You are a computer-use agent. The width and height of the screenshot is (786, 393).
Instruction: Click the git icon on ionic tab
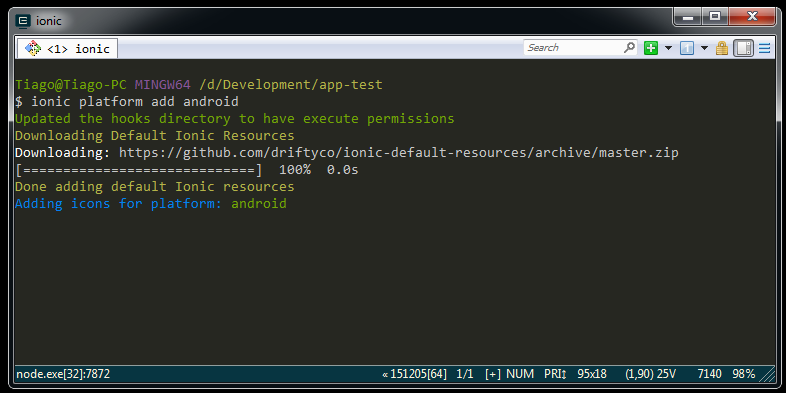pyautogui.click(x=33, y=48)
